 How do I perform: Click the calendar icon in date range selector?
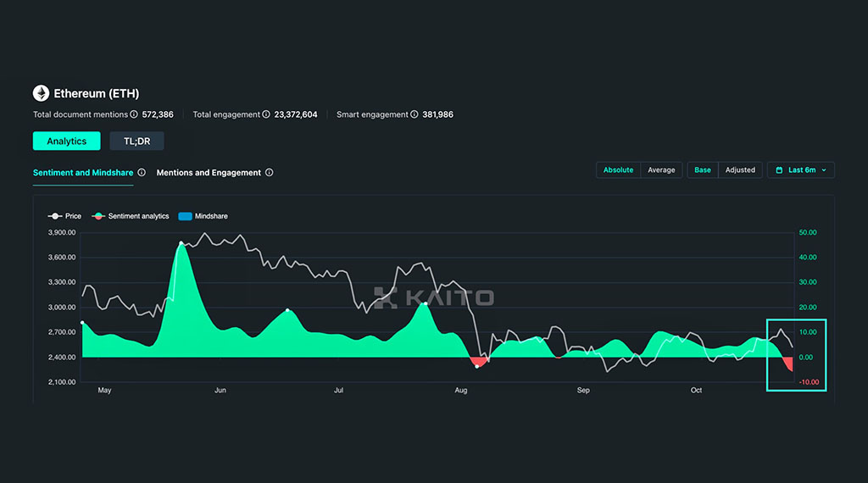point(780,169)
